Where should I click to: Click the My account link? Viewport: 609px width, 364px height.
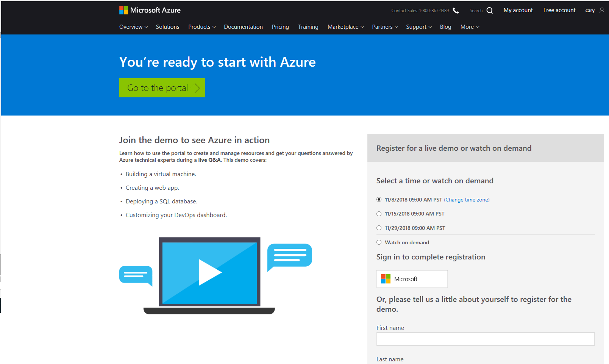(x=518, y=10)
